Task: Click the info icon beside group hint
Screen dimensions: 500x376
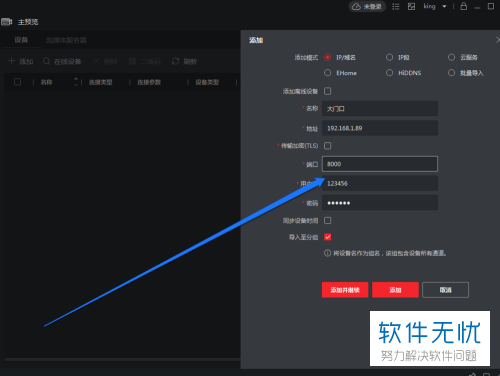Action: 327,253
